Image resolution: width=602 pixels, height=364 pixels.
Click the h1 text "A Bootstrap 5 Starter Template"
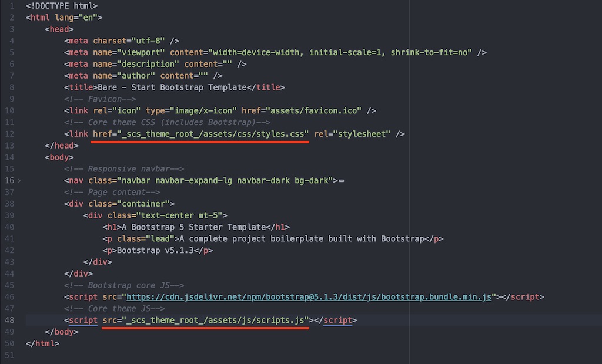[190, 227]
